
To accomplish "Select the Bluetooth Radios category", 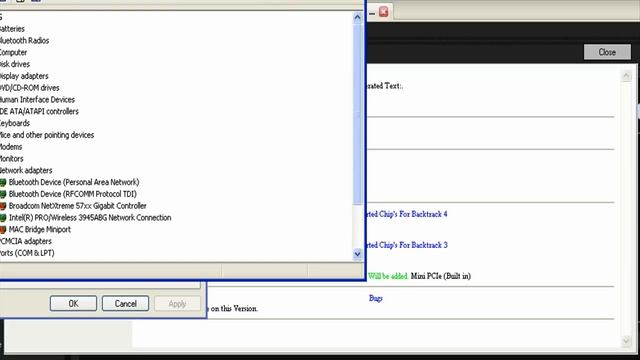I will coord(24,41).
